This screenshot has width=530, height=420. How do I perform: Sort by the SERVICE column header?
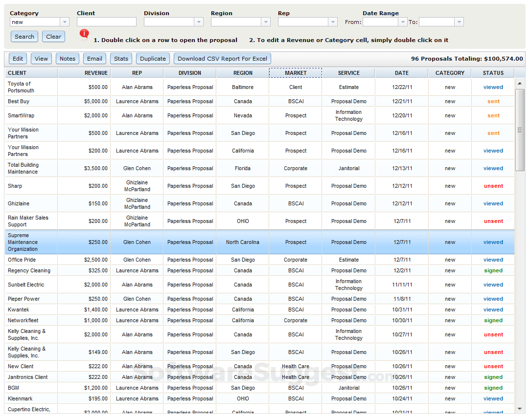tap(349, 73)
